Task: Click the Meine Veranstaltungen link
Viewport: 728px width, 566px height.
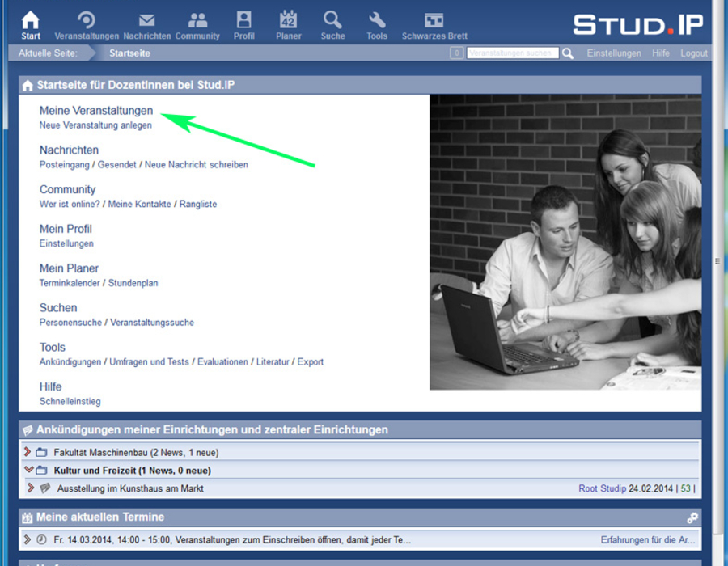Action: [96, 111]
